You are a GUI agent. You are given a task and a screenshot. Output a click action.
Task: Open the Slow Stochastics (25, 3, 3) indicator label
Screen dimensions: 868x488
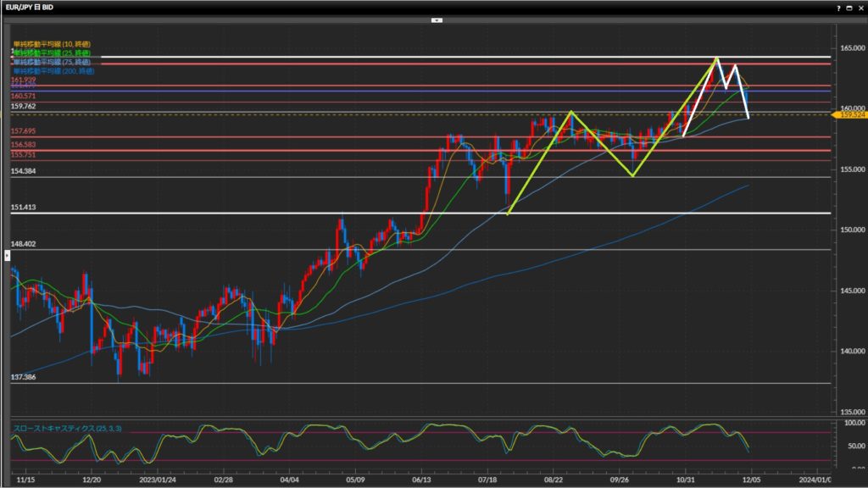coord(67,429)
